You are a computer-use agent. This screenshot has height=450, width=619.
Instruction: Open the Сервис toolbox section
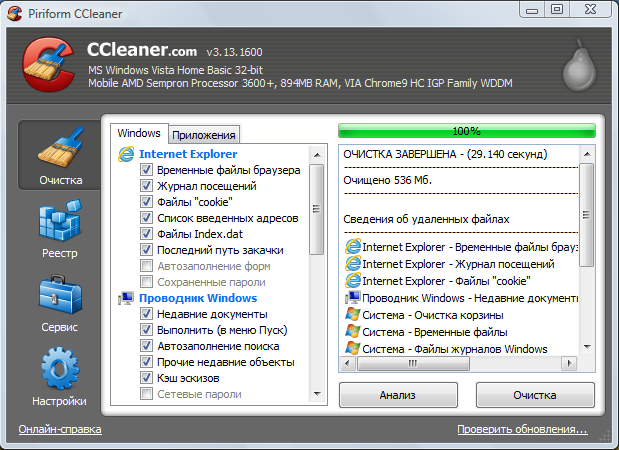60,303
